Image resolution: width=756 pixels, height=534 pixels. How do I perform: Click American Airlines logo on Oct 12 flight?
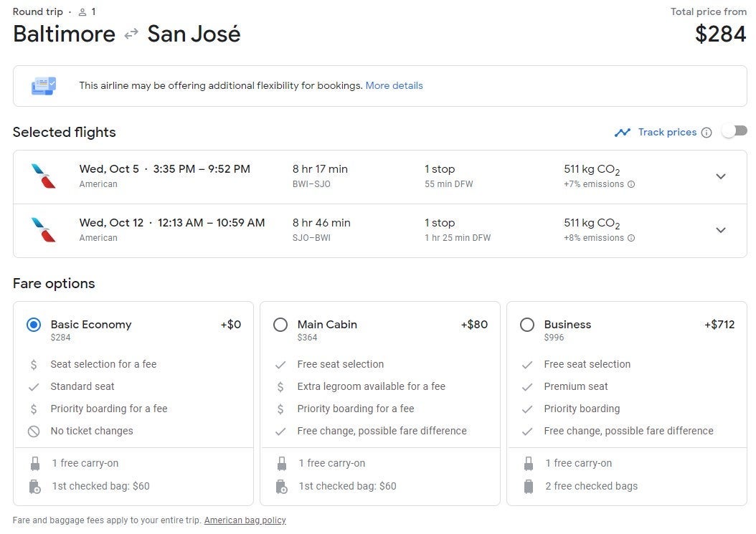tap(44, 230)
